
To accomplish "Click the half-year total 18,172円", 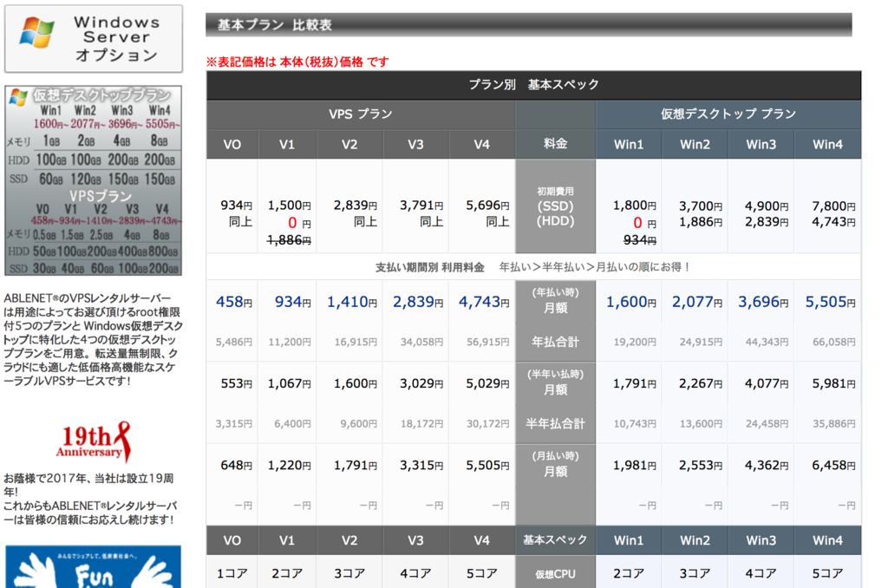I will pyautogui.click(x=422, y=424).
